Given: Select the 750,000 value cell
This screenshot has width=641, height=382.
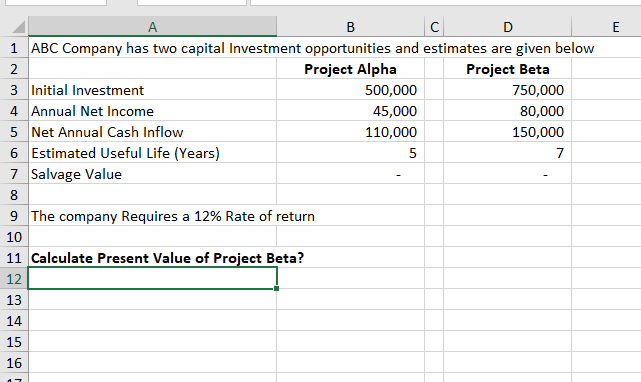Looking at the screenshot, I should (507, 90).
